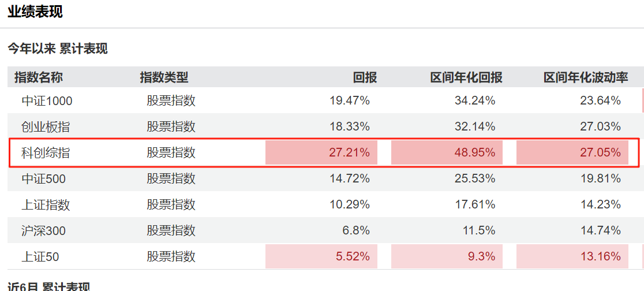Screen dimensions: 644x291
Task: Select the 上证指数 index name
Action: click(46, 205)
